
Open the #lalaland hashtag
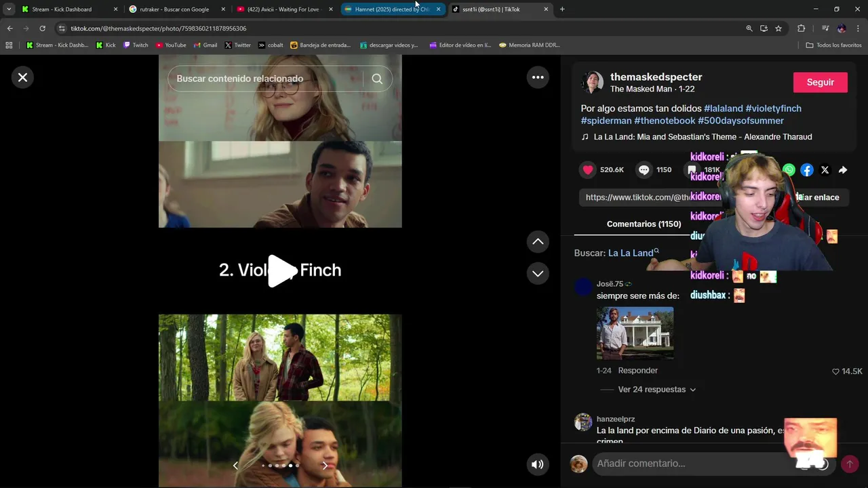pyautogui.click(x=724, y=108)
